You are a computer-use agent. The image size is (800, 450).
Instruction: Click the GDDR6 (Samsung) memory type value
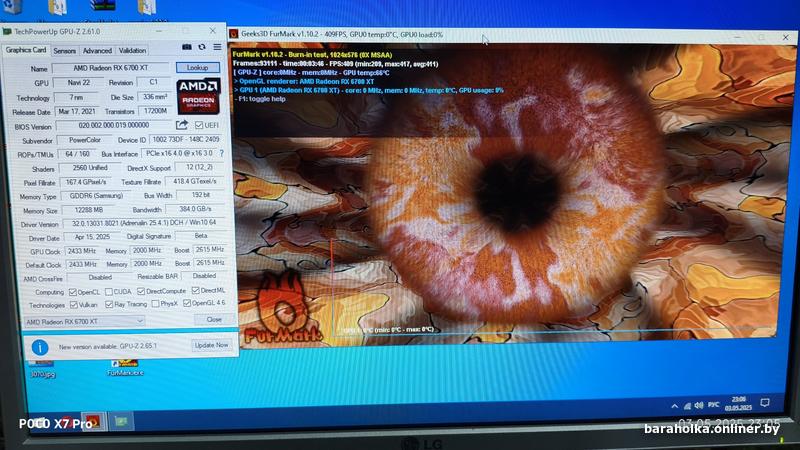tap(96, 195)
